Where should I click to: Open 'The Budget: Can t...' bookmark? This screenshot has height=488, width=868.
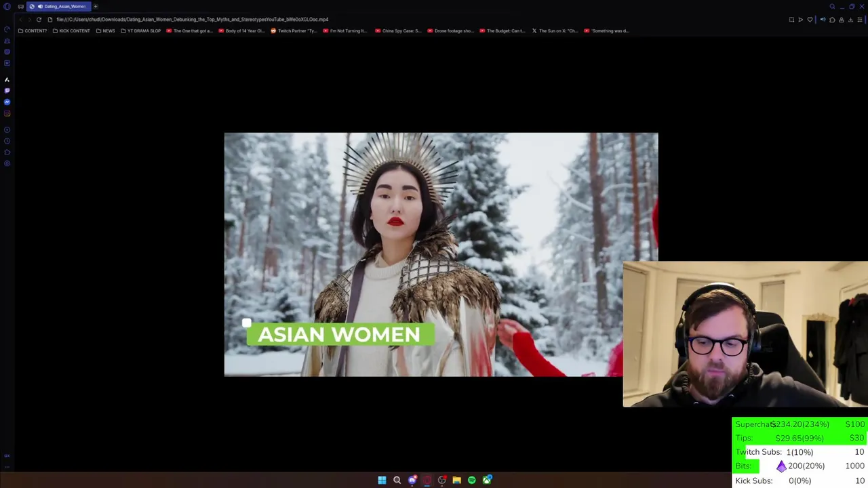502,30
